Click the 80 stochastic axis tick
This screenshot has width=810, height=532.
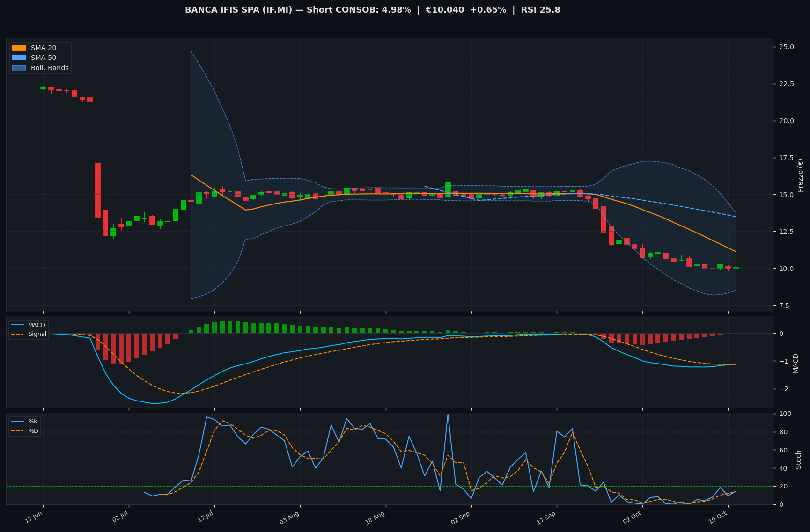[782, 432]
